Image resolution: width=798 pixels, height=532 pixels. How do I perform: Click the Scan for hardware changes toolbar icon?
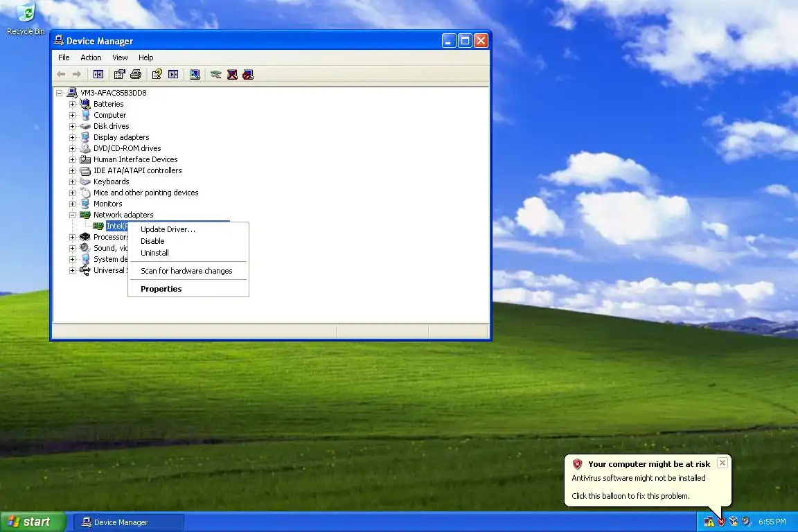pos(195,74)
